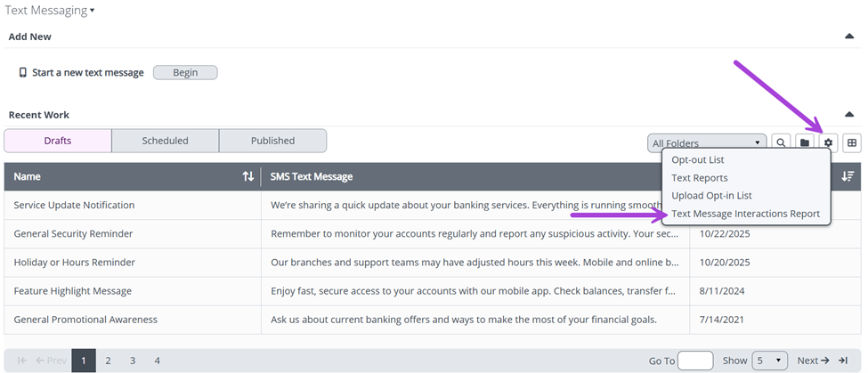Screen dimensions: 868x373
Task: Click the search magnifier icon
Action: pos(781,142)
